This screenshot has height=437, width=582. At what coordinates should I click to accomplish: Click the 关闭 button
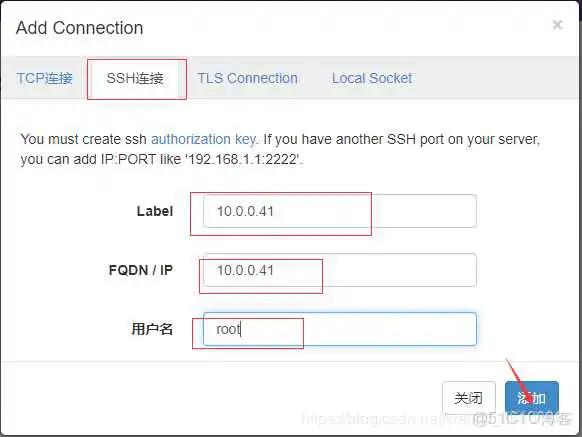(x=469, y=398)
